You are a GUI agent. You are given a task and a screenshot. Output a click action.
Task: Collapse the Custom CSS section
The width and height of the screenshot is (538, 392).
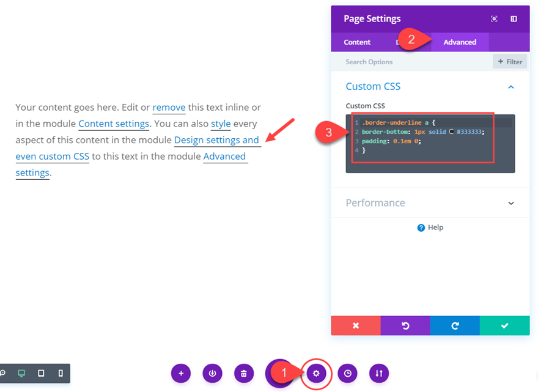[x=511, y=87]
